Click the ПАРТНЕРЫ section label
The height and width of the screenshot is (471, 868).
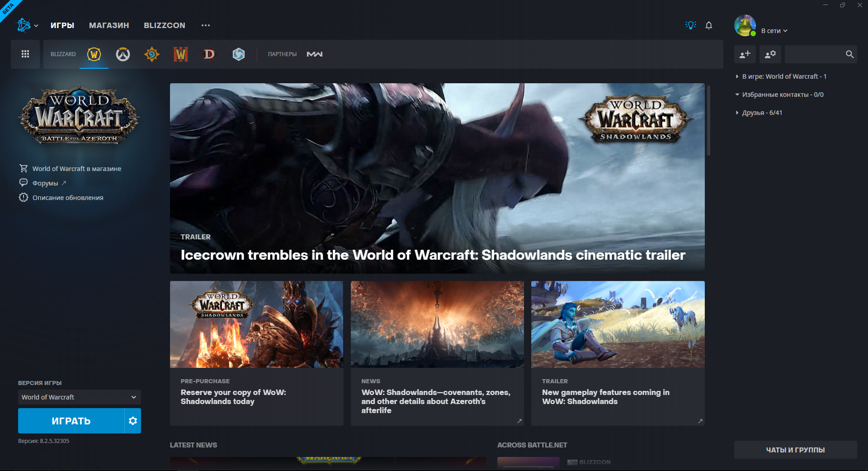(282, 54)
